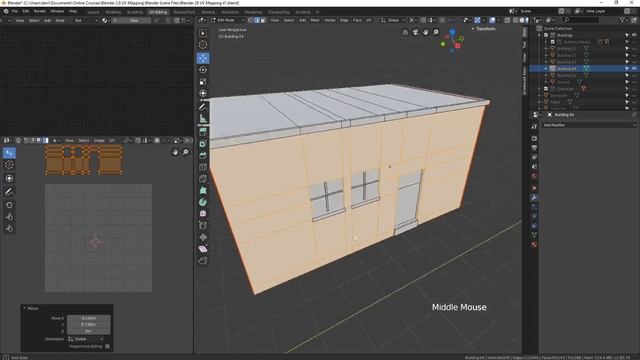This screenshot has width=640, height=360.
Task: Select the Smooth vertices tool
Action: (x=203, y=214)
